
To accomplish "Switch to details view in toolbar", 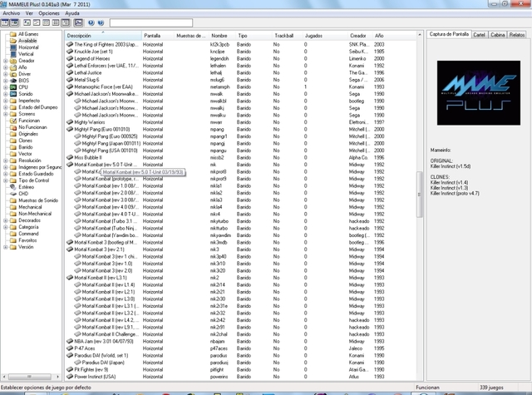I will coord(56,22).
